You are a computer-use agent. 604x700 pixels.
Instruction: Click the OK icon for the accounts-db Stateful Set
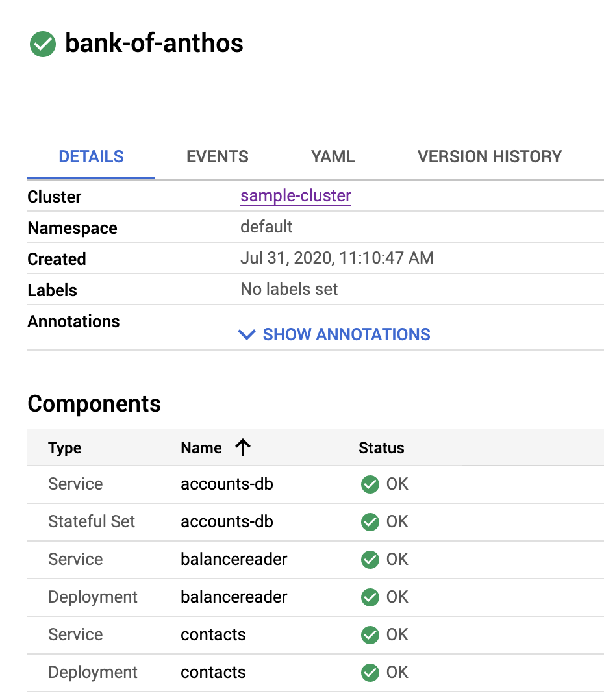pos(370,521)
